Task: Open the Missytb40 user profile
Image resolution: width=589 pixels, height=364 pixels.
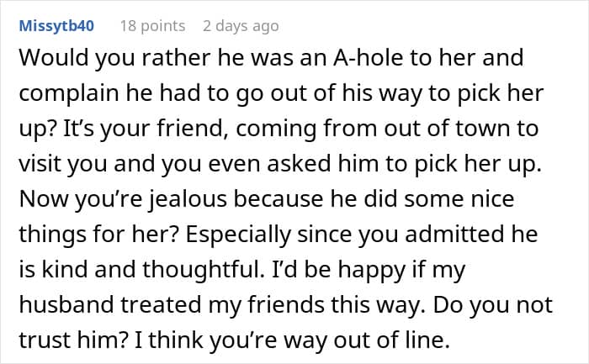Action: pyautogui.click(x=56, y=26)
